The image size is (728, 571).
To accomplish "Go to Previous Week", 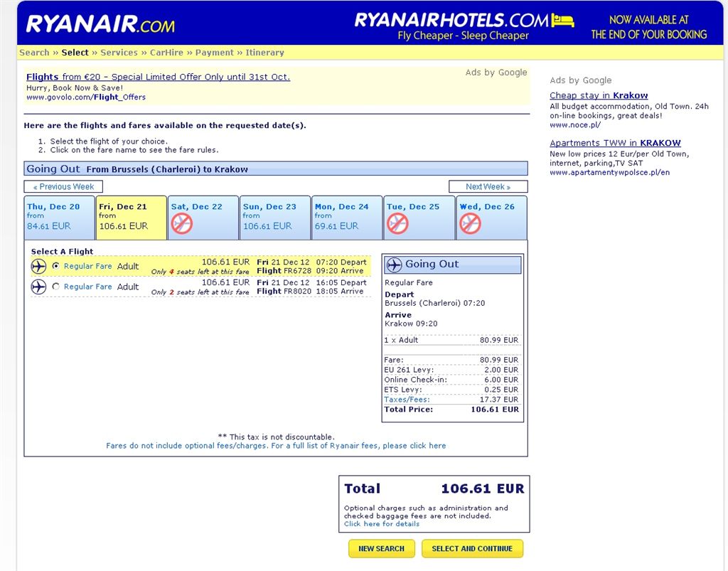I will (63, 186).
